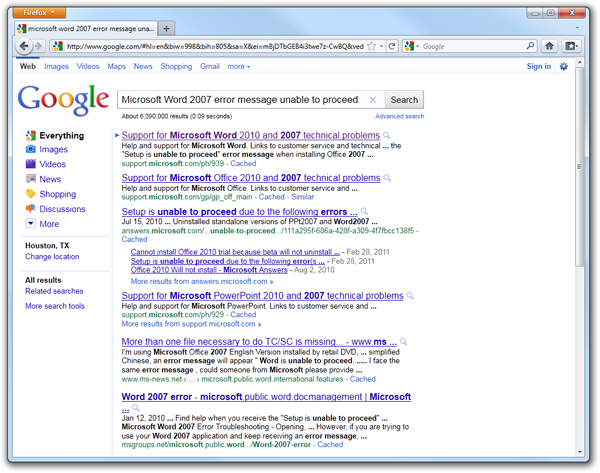Image resolution: width=600 pixels, height=473 pixels.
Task: Select the current Google search tab
Action: pos(86,29)
